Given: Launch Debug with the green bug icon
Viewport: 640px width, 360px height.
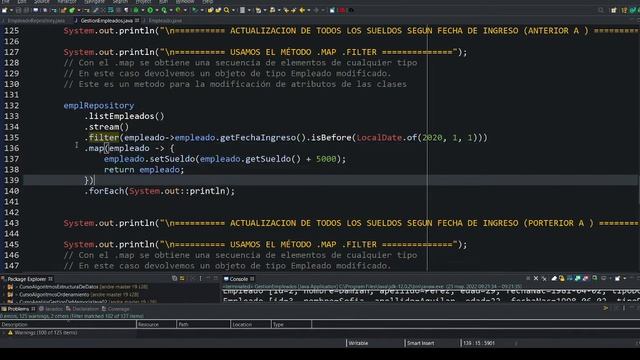Looking at the screenshot, I should [x=136, y=10].
